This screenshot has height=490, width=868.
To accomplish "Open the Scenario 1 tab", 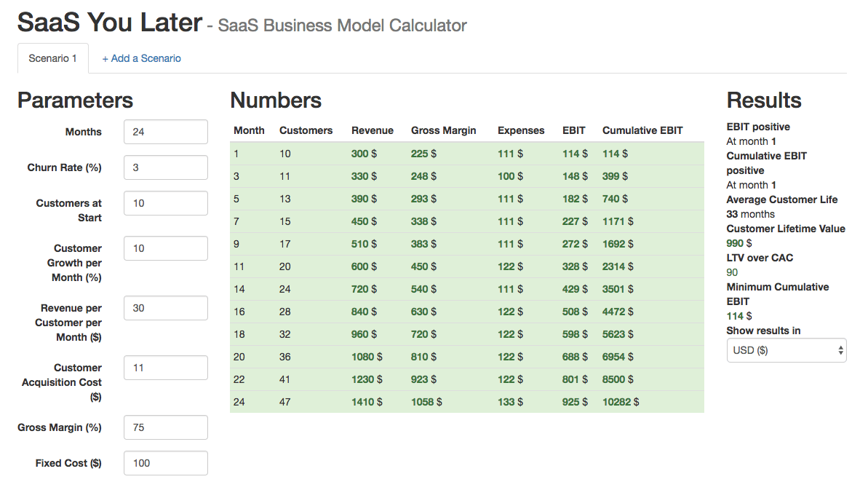I will tap(52, 58).
